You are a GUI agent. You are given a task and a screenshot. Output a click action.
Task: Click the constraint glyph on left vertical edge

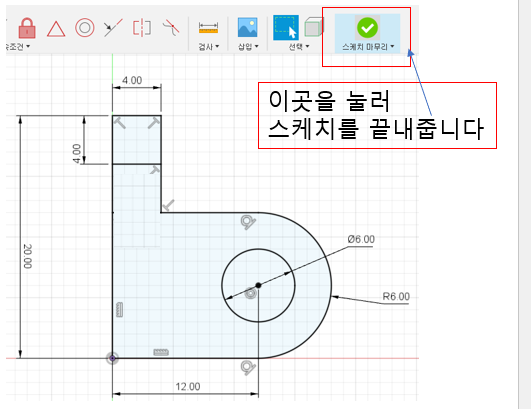tap(119, 310)
